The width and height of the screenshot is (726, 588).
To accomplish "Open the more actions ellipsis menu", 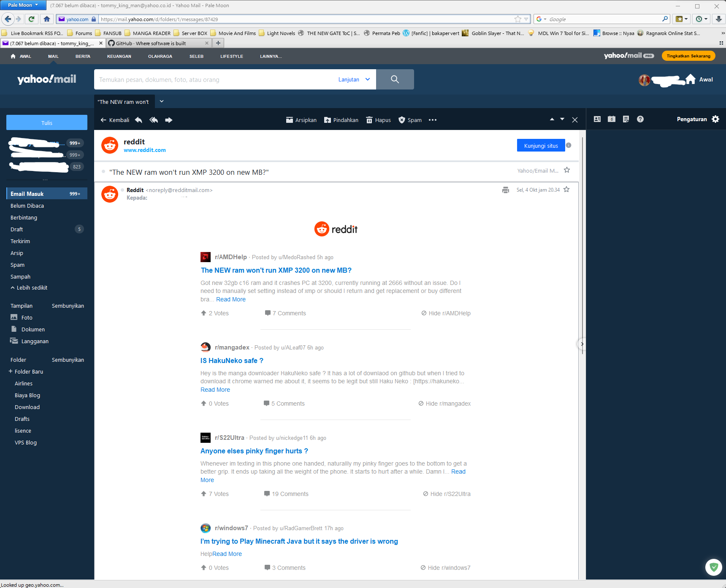I will click(432, 120).
